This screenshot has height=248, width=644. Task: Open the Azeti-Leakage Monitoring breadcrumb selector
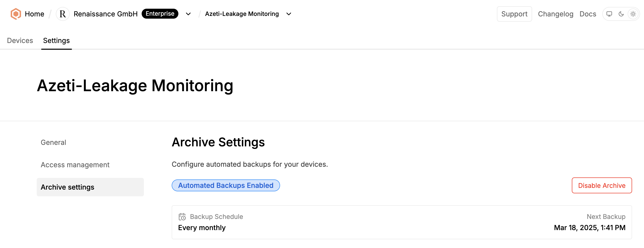coord(242,14)
